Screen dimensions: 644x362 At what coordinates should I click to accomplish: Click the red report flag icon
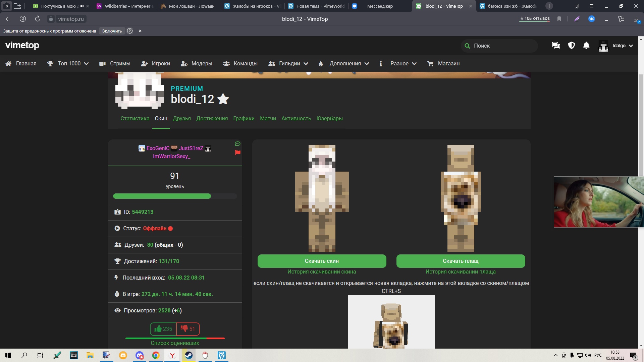click(x=238, y=153)
